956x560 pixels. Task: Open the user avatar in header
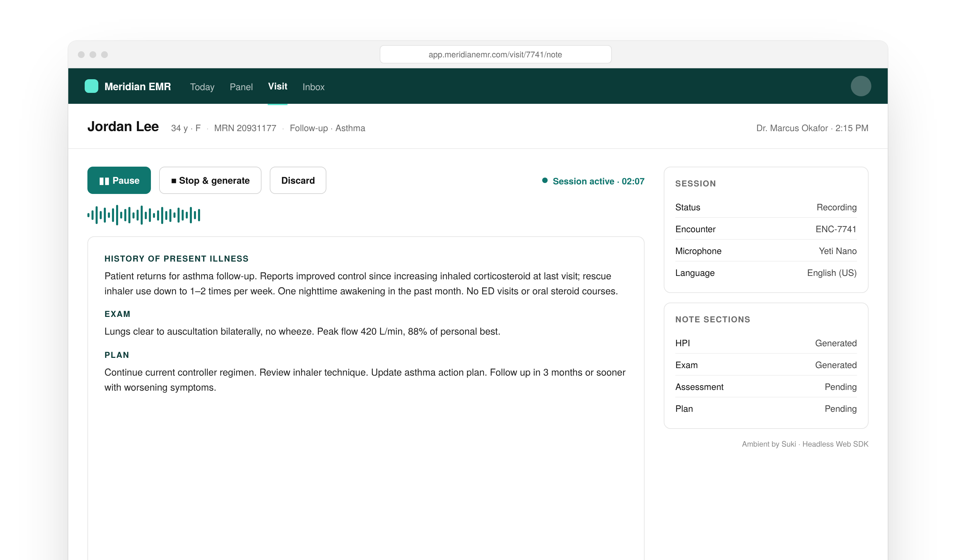pos(860,86)
